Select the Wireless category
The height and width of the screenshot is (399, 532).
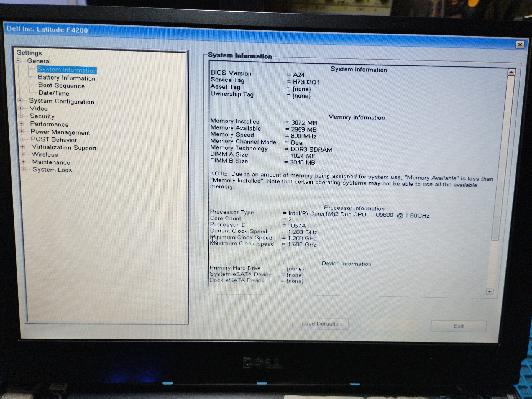(x=45, y=155)
